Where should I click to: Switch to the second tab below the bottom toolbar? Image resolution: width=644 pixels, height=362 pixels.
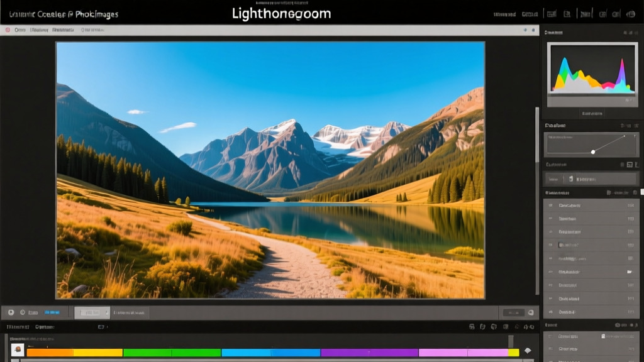click(45, 327)
